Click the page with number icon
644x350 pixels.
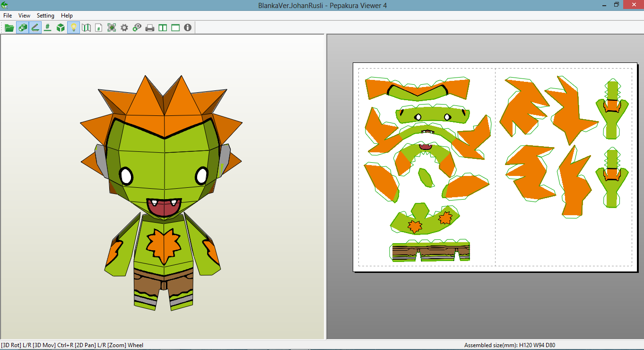pyautogui.click(x=98, y=28)
